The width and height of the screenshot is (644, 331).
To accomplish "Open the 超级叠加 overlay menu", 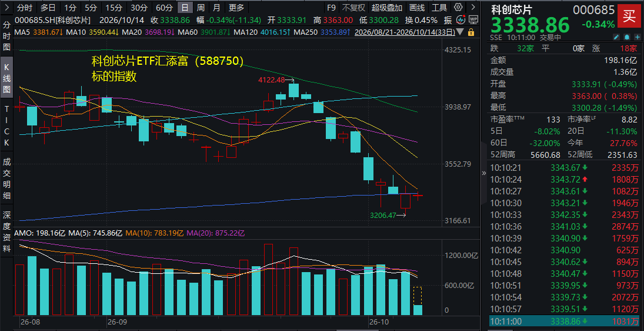I will pyautogui.click(x=387, y=8).
